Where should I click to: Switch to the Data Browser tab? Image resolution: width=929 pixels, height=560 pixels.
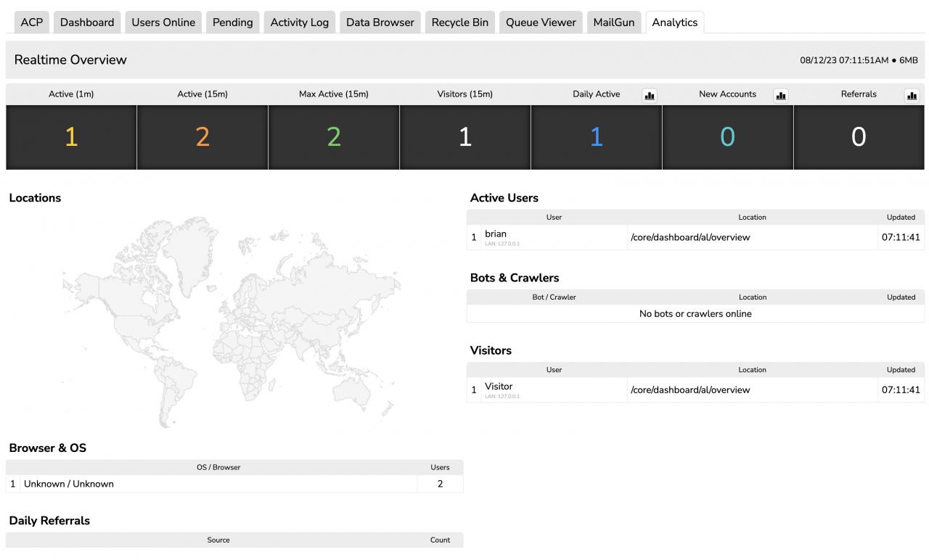(380, 22)
